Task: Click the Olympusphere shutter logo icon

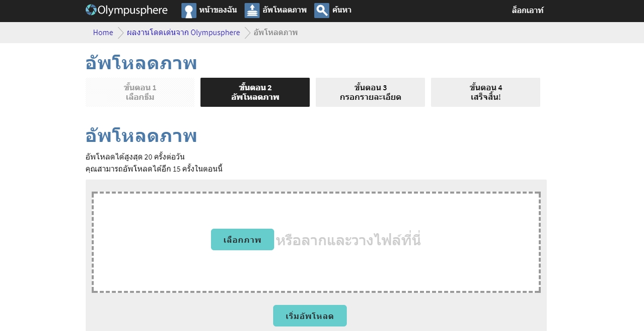Action: tap(91, 10)
